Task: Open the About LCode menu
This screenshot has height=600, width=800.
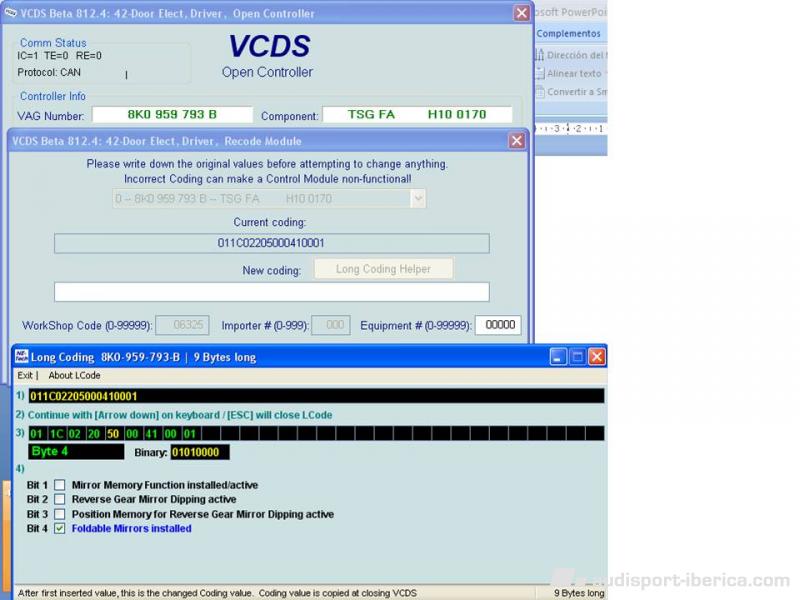Action: pos(74,376)
